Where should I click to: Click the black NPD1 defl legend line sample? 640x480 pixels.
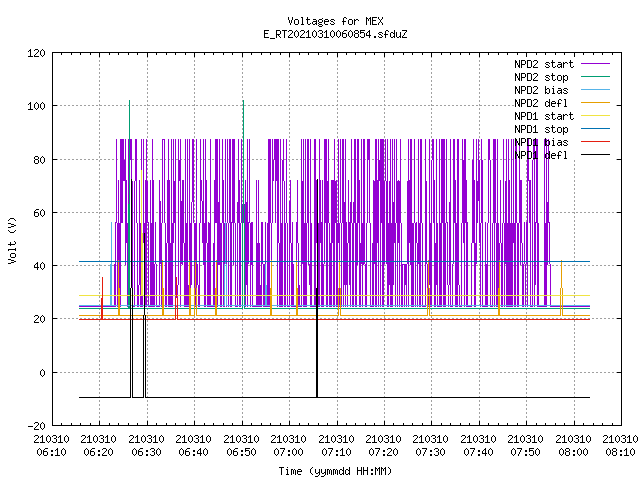click(596, 155)
